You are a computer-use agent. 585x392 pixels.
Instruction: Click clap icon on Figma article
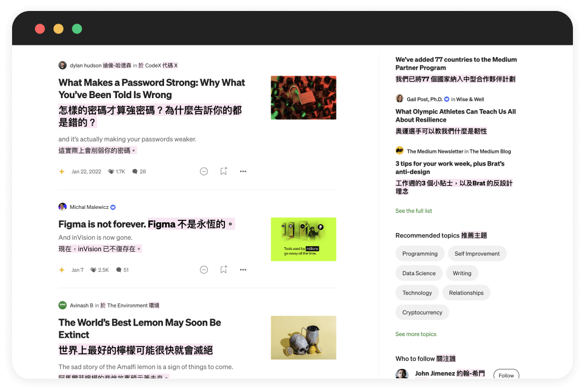point(94,270)
